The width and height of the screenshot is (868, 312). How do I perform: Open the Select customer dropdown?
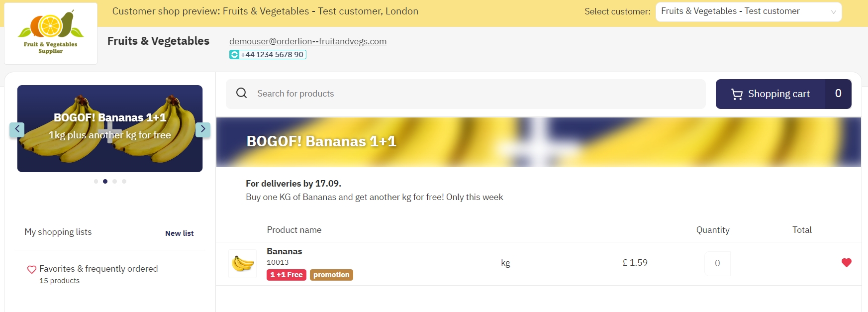[x=749, y=11]
